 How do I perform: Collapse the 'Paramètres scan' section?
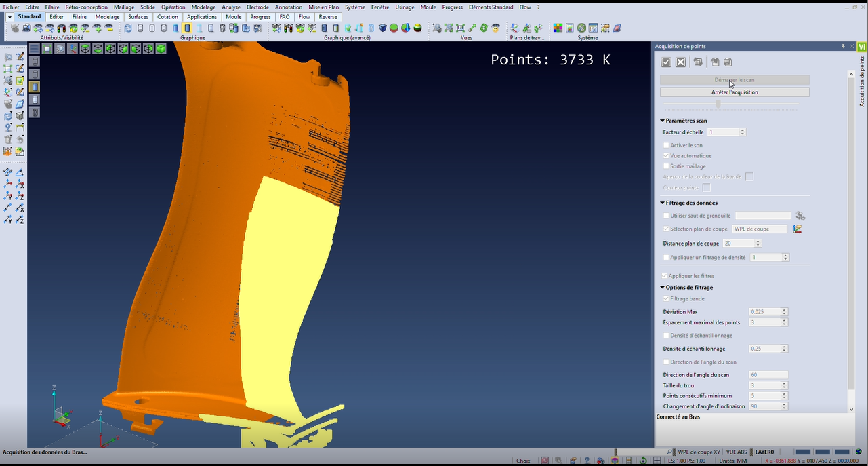(663, 121)
